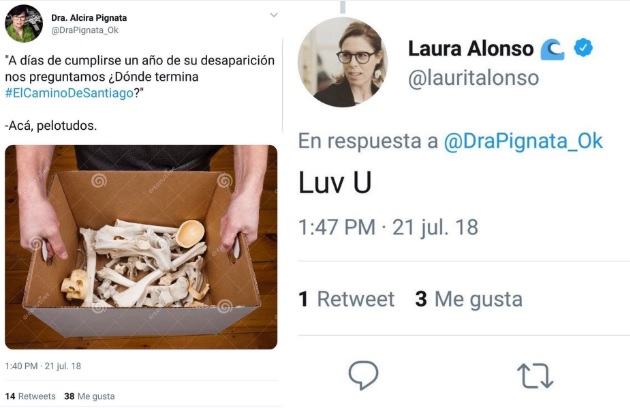Click the wave emoji beside Laura Alonso

[552, 49]
